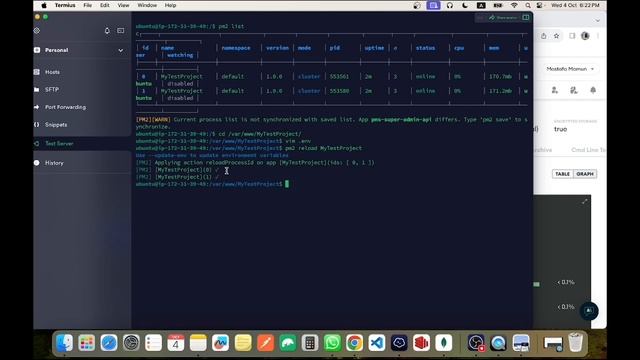Open the Help menu
The width and height of the screenshot is (640, 360).
pyautogui.click(x=170, y=5)
